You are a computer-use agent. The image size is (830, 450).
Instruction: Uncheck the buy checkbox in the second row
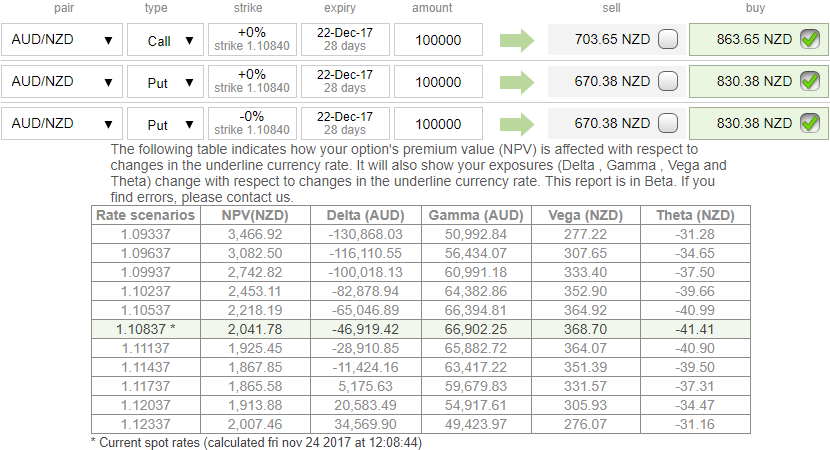click(810, 83)
